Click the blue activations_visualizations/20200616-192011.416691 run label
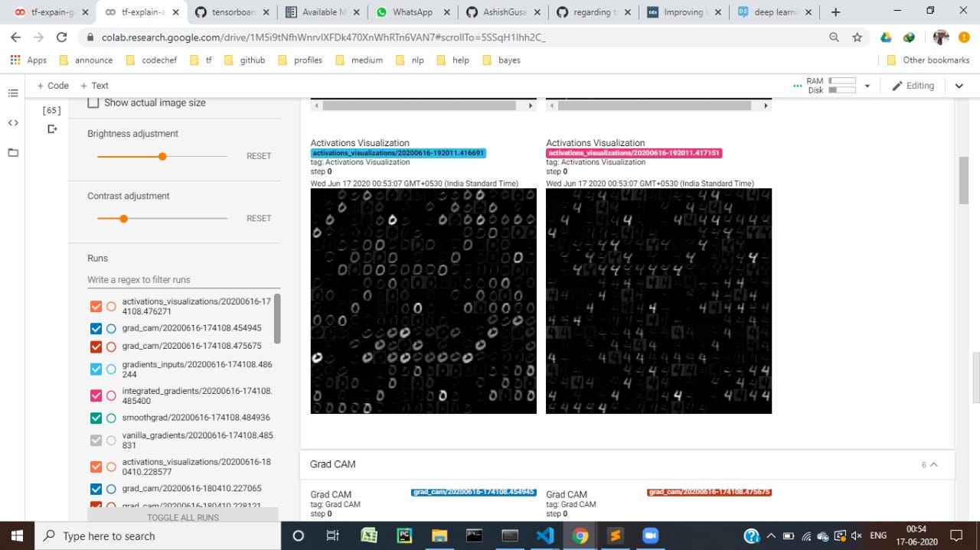Image resolution: width=980 pixels, height=550 pixels. 398,153
